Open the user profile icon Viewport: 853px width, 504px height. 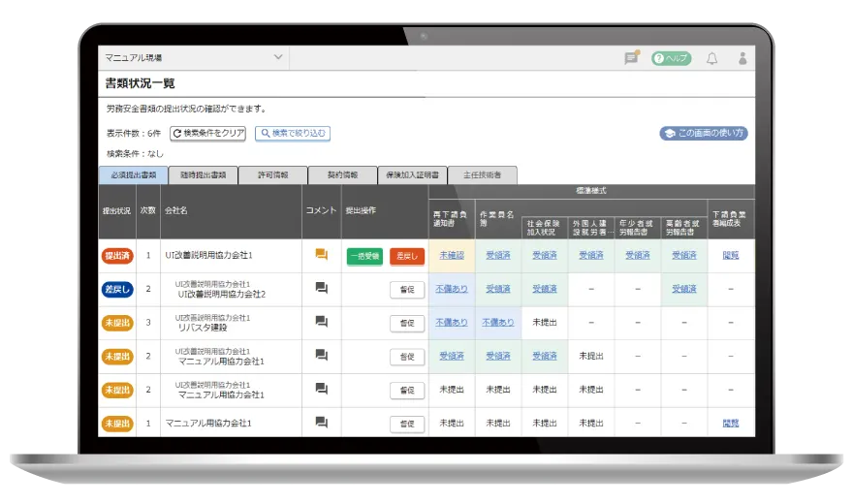(x=742, y=58)
